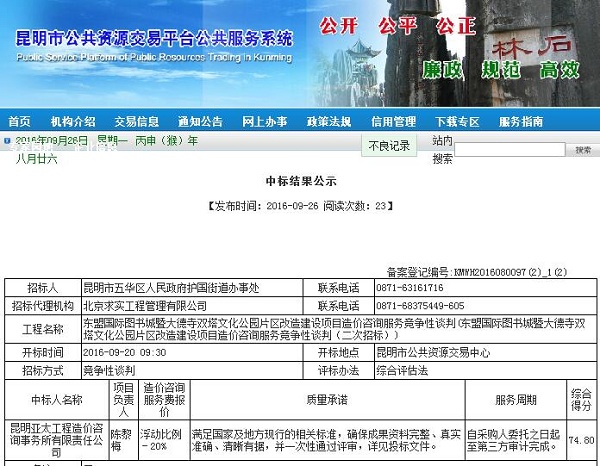Click the platform title logo in the banner
The height and width of the screenshot is (466, 600).
point(155,43)
